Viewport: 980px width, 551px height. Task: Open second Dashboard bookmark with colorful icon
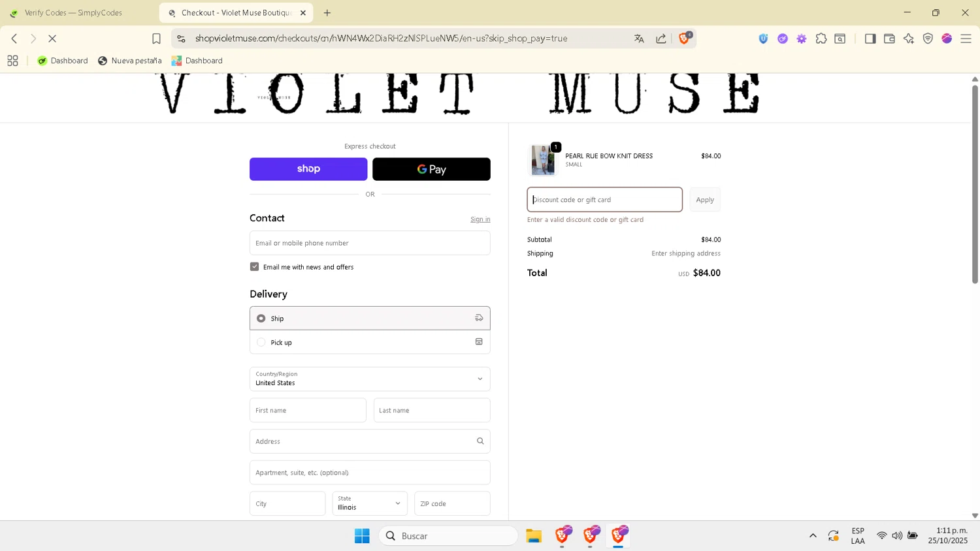coord(197,61)
